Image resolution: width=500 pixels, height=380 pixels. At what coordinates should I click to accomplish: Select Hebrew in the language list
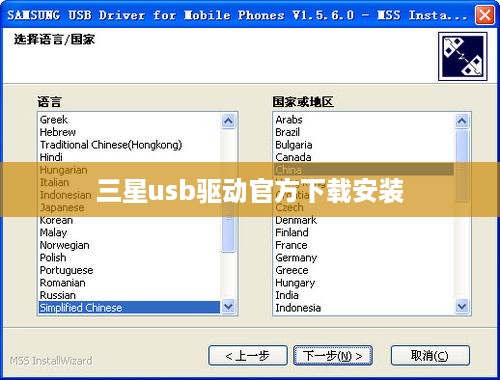[x=129, y=132]
